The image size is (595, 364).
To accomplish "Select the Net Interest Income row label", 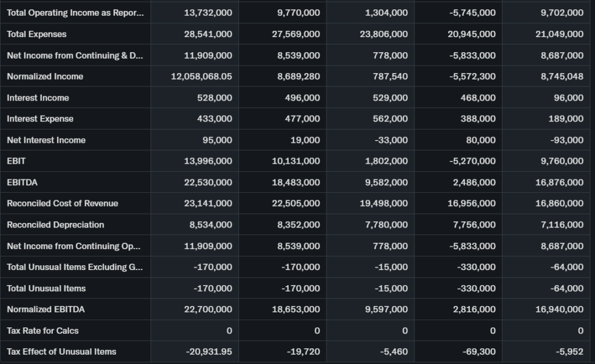I will [46, 140].
